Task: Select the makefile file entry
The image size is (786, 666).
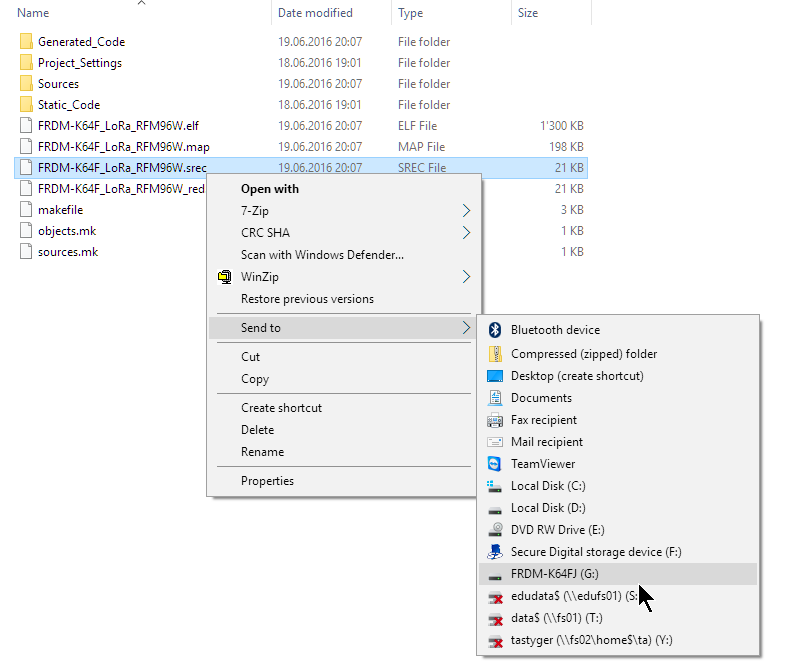Action: [x=60, y=210]
